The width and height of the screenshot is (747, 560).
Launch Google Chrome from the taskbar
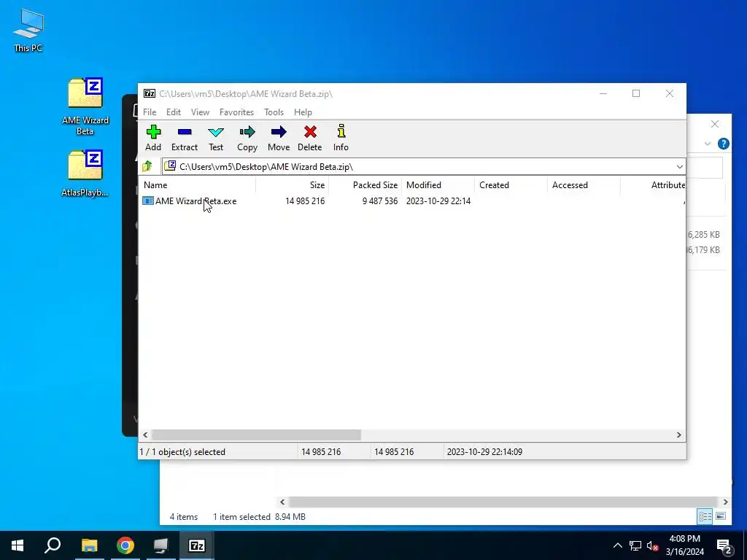[x=125, y=545]
